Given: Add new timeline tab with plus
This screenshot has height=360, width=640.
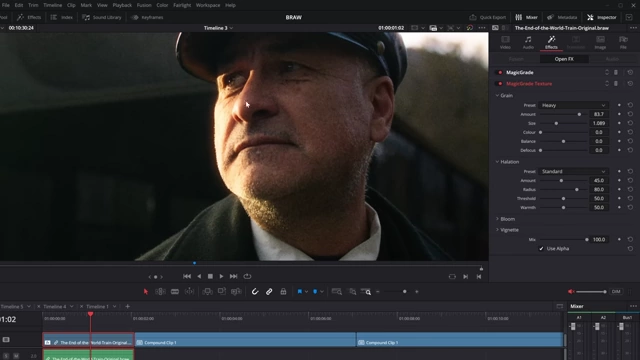Looking at the screenshot, I should pos(127,307).
